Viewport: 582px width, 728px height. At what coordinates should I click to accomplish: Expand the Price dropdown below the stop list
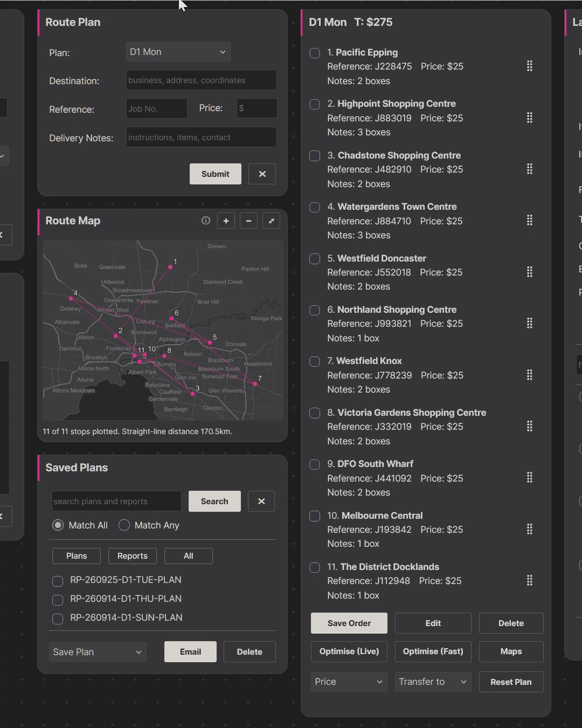click(349, 682)
